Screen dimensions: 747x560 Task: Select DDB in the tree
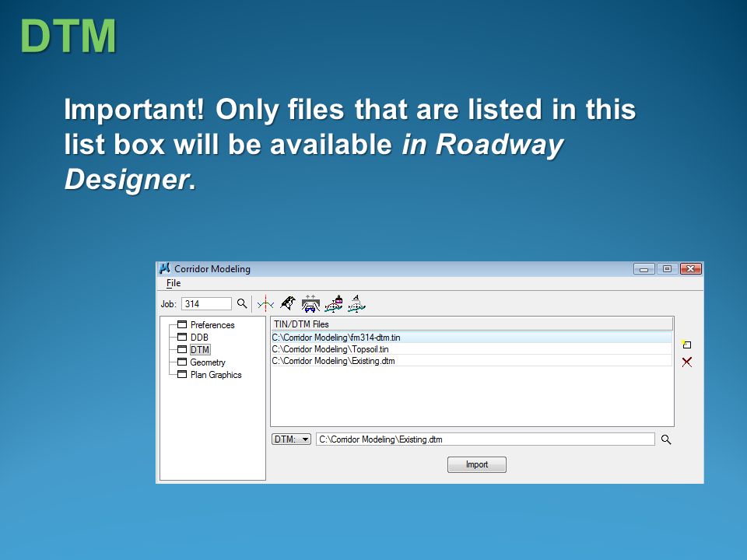[199, 337]
